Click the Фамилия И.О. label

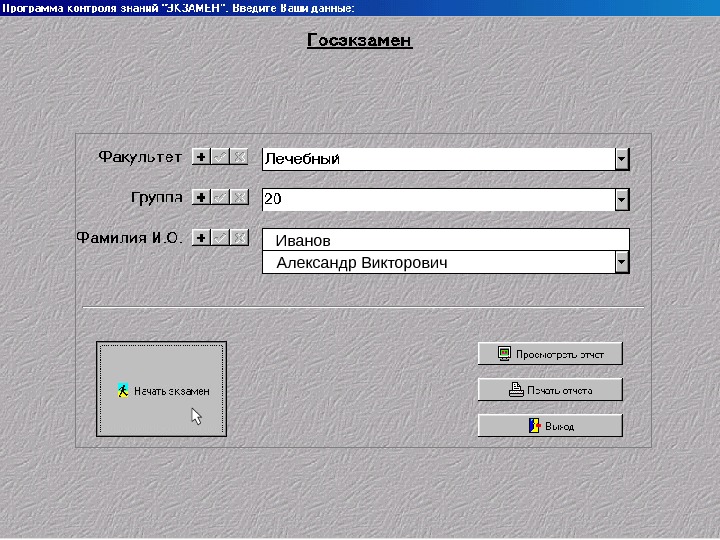(x=129, y=238)
